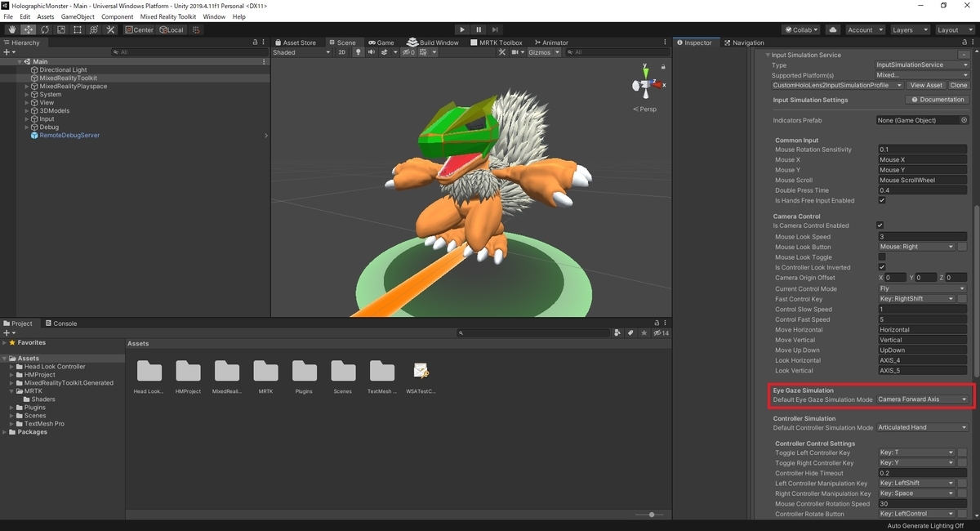Select RemoteDebugServer in the Hierarchy

[x=69, y=136]
